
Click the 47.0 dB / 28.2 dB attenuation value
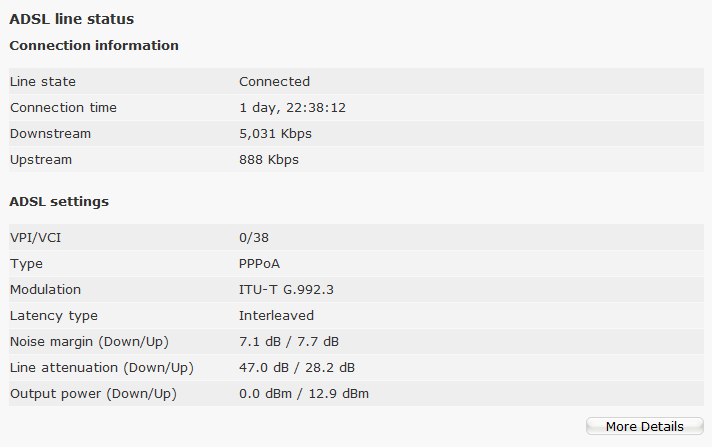point(297,368)
